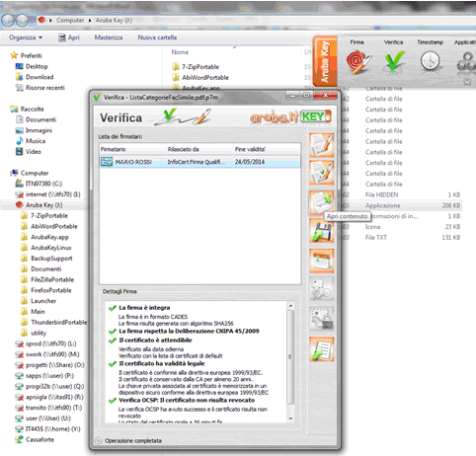Click Nuova cartella in Explorer toolbar
The height and width of the screenshot is (456, 476).
pos(157,38)
